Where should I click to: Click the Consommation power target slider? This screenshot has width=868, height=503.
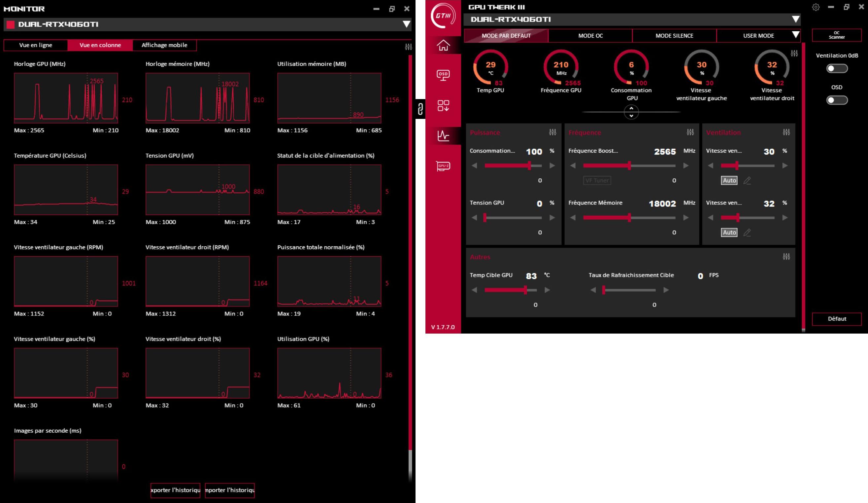pos(513,166)
